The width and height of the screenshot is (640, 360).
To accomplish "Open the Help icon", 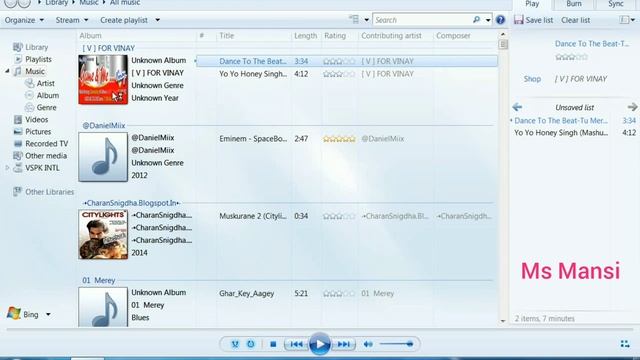I will click(500, 20).
